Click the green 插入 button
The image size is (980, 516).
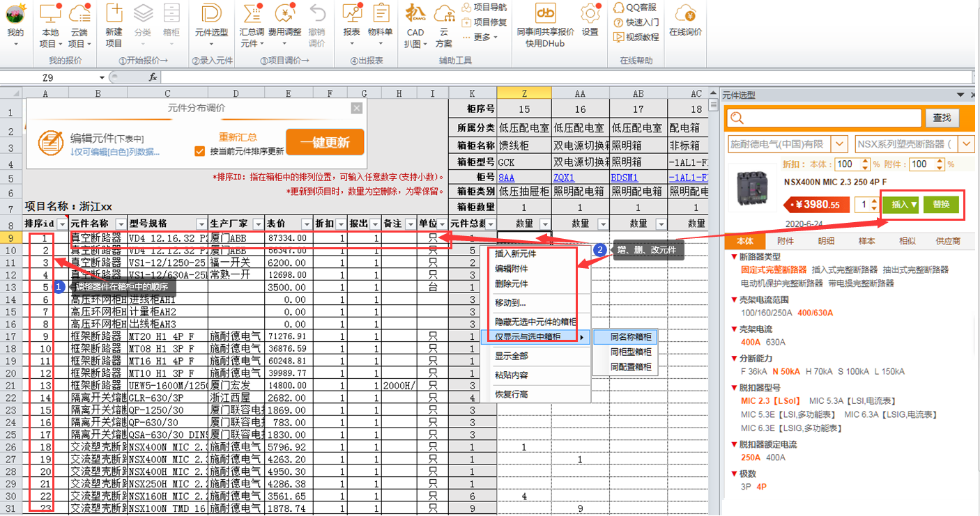click(901, 205)
